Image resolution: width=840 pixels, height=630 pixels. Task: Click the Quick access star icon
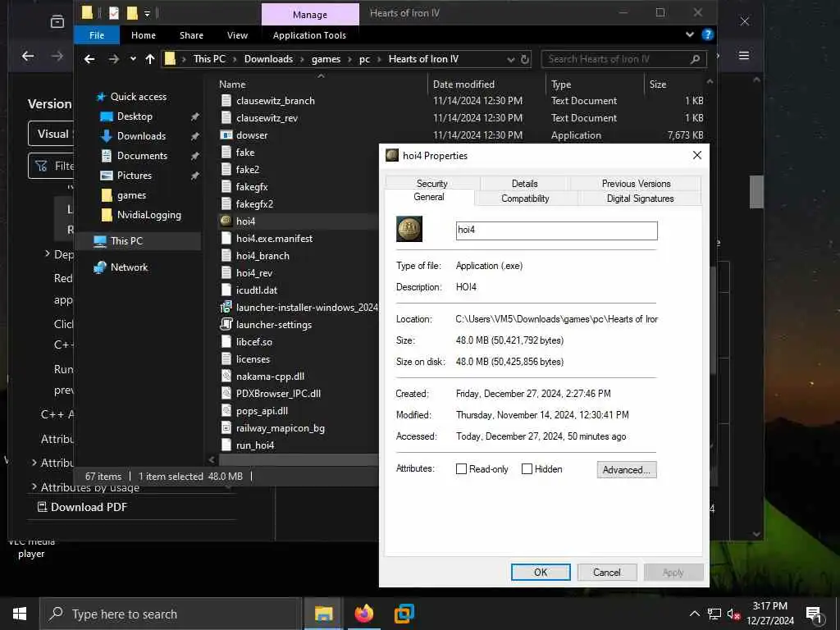pos(100,97)
